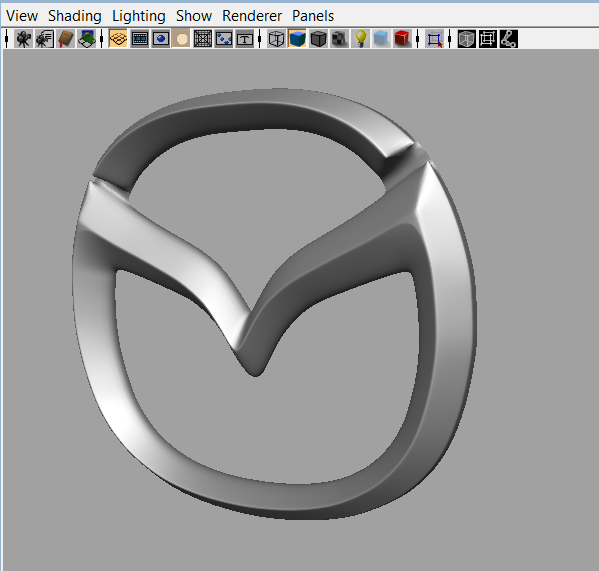Open the View menu
599x571 pixels.
click(x=22, y=16)
